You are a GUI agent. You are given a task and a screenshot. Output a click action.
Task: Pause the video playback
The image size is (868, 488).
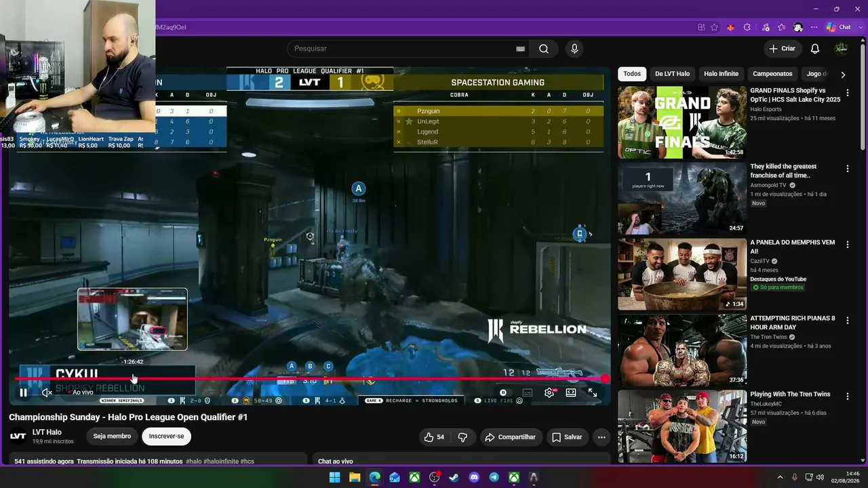pyautogui.click(x=23, y=392)
